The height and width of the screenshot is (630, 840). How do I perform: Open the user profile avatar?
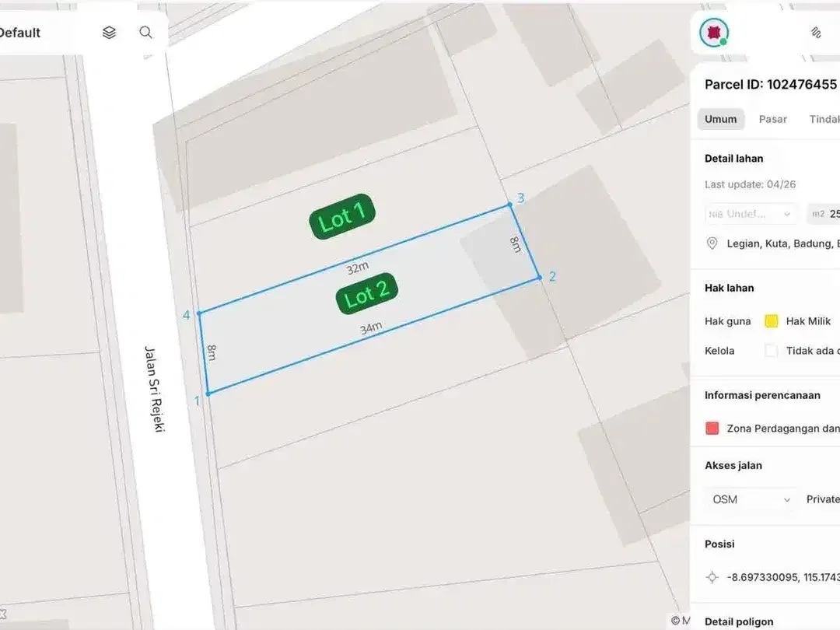click(713, 32)
